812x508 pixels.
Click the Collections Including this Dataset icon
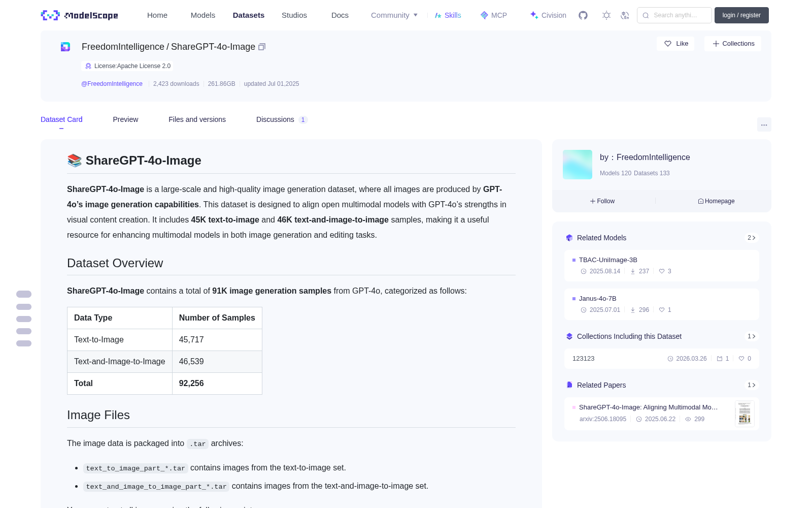pyautogui.click(x=569, y=336)
